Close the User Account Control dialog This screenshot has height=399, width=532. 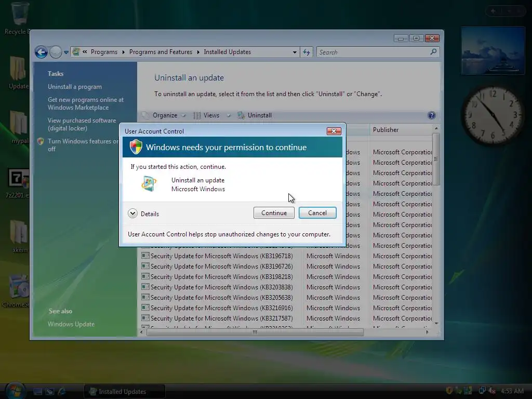pos(334,131)
